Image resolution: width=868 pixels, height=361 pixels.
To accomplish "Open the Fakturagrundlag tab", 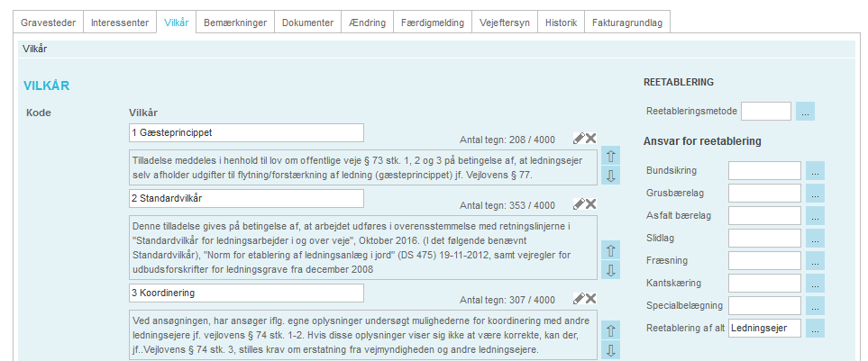I will (627, 23).
